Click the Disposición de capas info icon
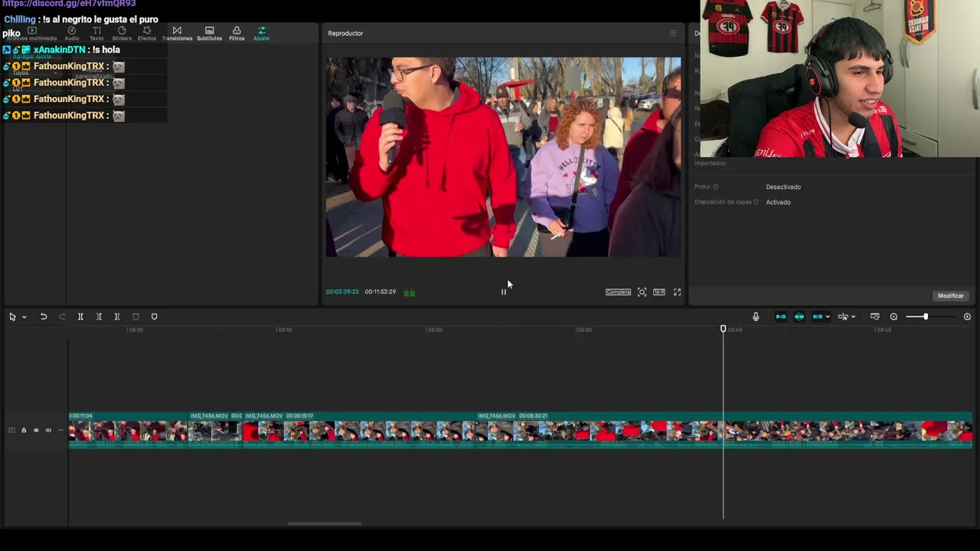 click(x=756, y=202)
